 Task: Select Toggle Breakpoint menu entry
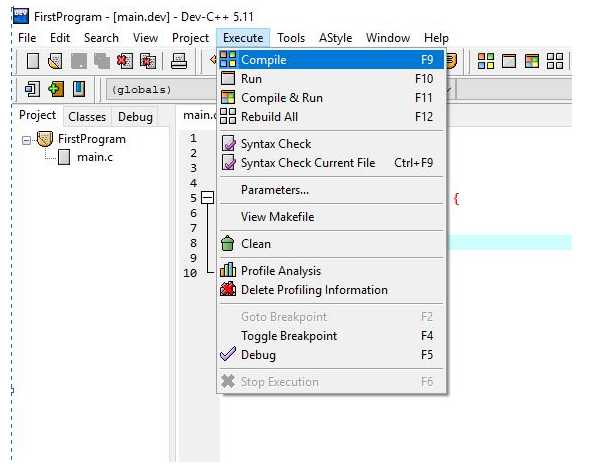coord(332,336)
